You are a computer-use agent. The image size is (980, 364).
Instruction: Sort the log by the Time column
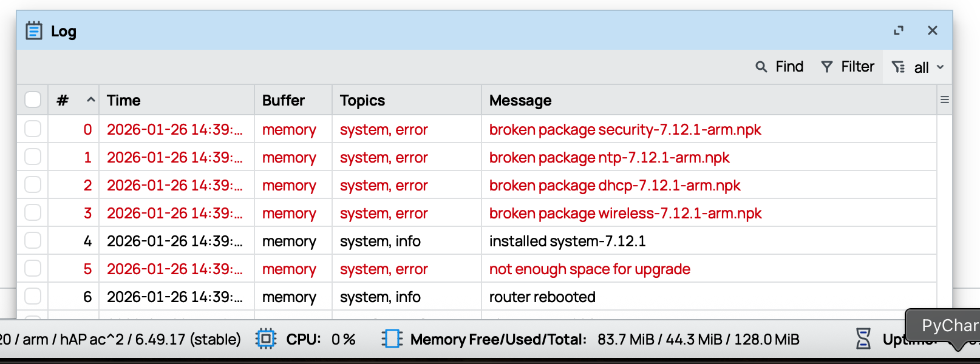tap(124, 100)
